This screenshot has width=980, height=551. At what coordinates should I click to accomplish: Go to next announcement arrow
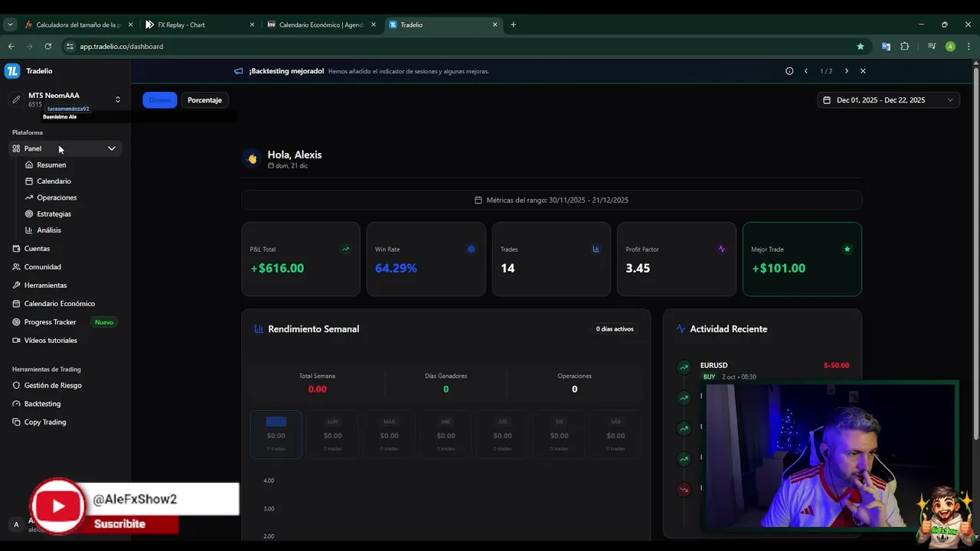click(x=846, y=71)
